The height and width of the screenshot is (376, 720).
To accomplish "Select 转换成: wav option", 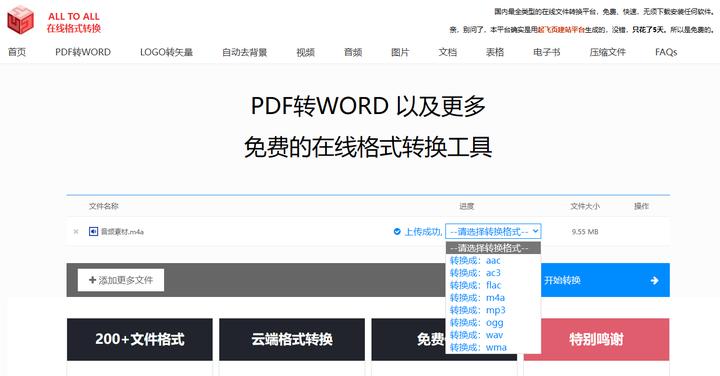I will point(493,335).
